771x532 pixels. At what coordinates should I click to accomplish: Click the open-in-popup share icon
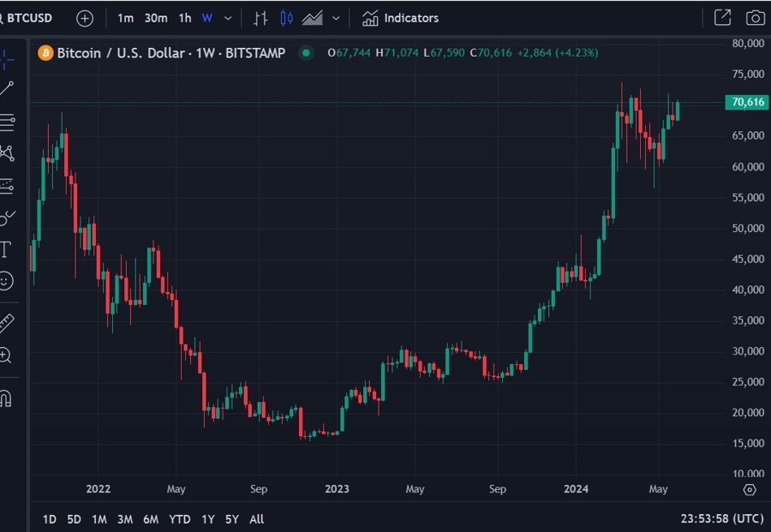(x=722, y=18)
